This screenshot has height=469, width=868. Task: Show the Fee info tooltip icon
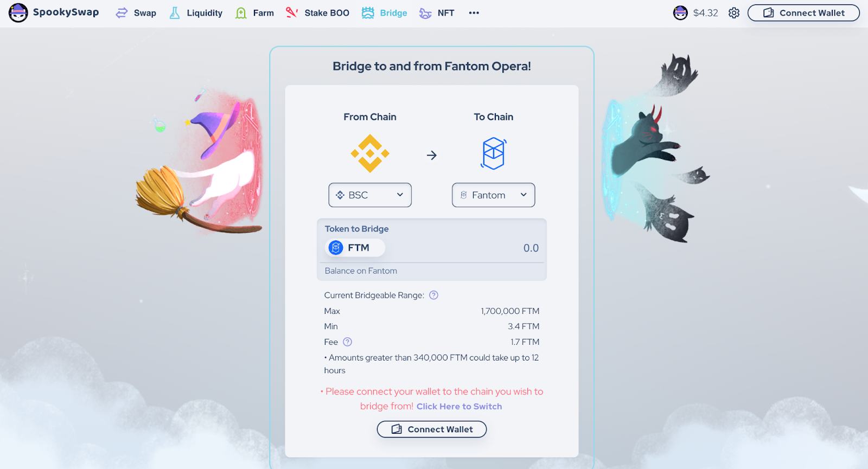(x=348, y=342)
